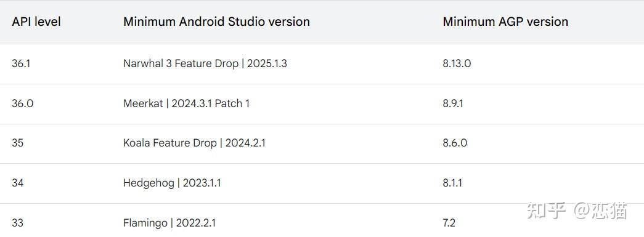Select AGP version 8.13.0 cell
644x237 pixels.
pyautogui.click(x=457, y=64)
